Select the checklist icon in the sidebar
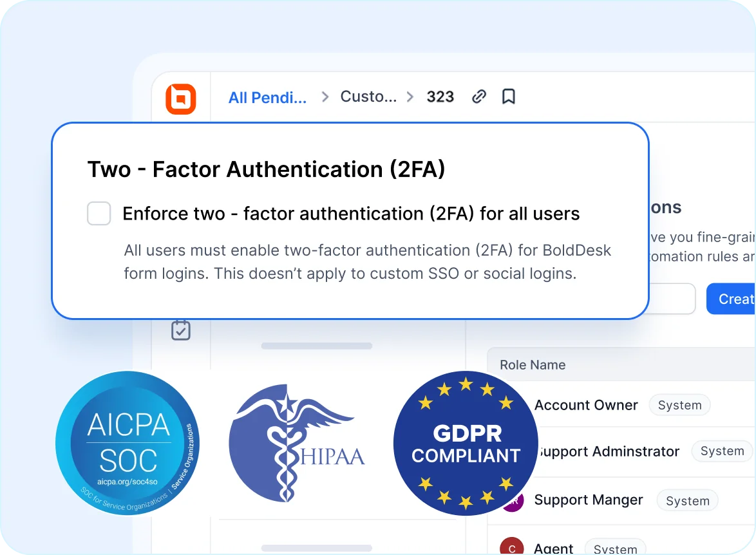 [180, 330]
